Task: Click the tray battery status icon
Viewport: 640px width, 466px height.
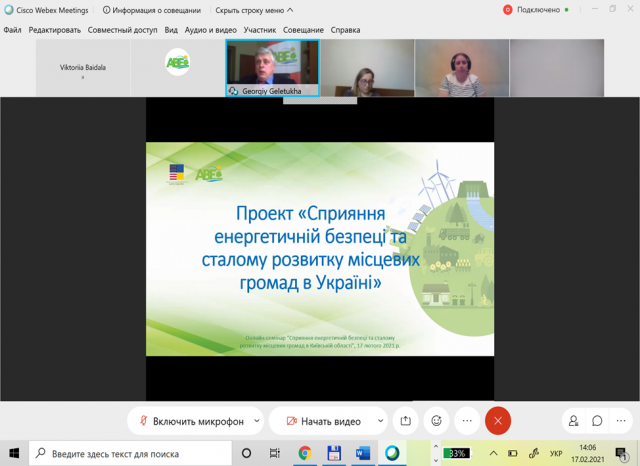Action: pos(513,453)
